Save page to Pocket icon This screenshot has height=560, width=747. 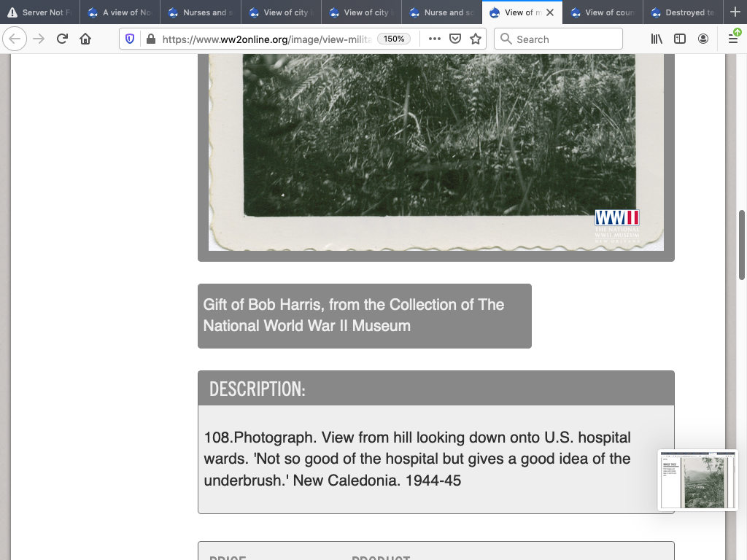[455, 39]
